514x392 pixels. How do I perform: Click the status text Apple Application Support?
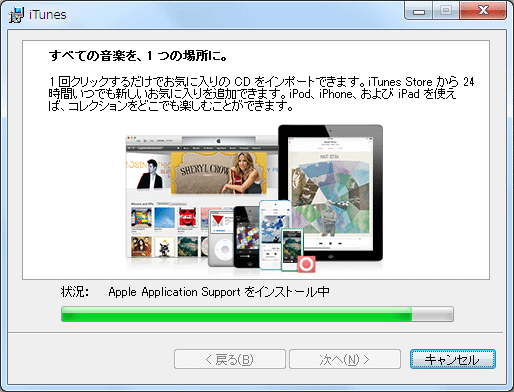[174, 292]
